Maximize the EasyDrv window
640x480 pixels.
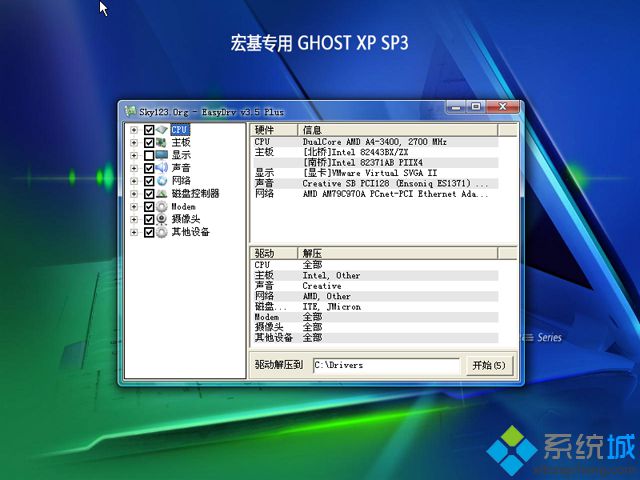[476, 107]
